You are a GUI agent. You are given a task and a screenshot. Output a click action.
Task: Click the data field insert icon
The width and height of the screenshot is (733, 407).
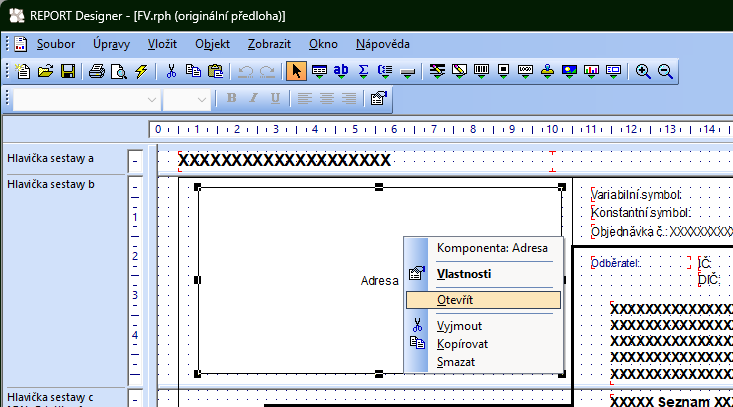(x=319, y=71)
